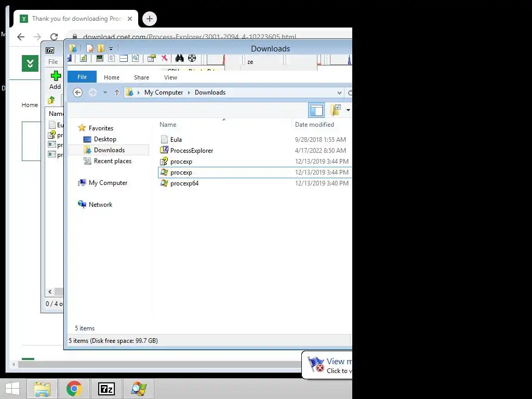This screenshot has width=532, height=399.
Task: Open the quick access toolbar customize arrow
Action: pos(111,49)
